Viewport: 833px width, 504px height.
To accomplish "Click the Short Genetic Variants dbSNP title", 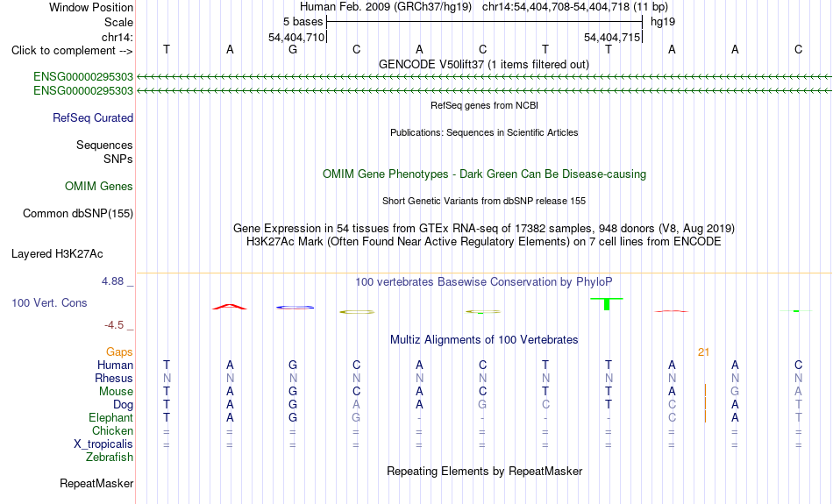I will [x=484, y=201].
